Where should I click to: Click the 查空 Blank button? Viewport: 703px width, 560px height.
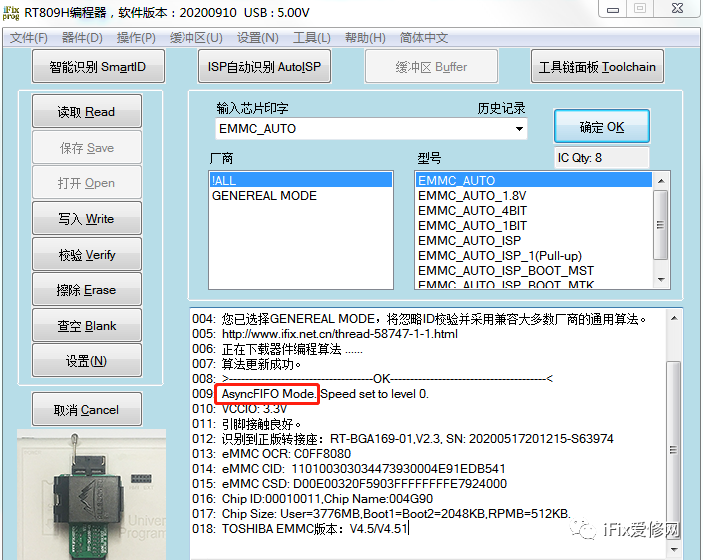[x=87, y=326]
